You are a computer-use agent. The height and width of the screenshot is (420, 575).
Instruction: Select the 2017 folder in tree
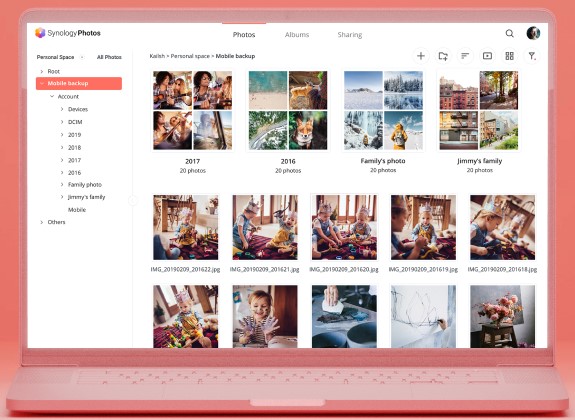pos(74,160)
